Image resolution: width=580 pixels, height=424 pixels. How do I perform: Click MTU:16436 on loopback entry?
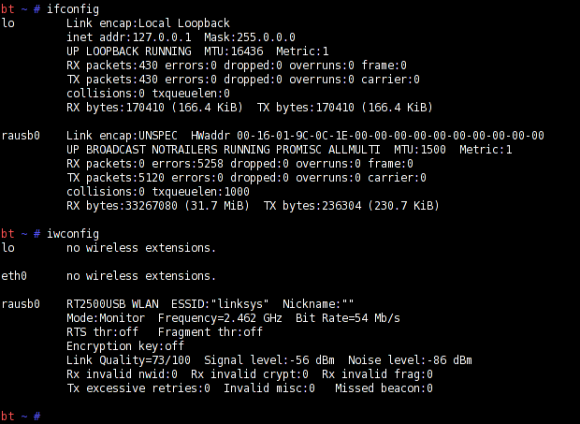click(234, 51)
